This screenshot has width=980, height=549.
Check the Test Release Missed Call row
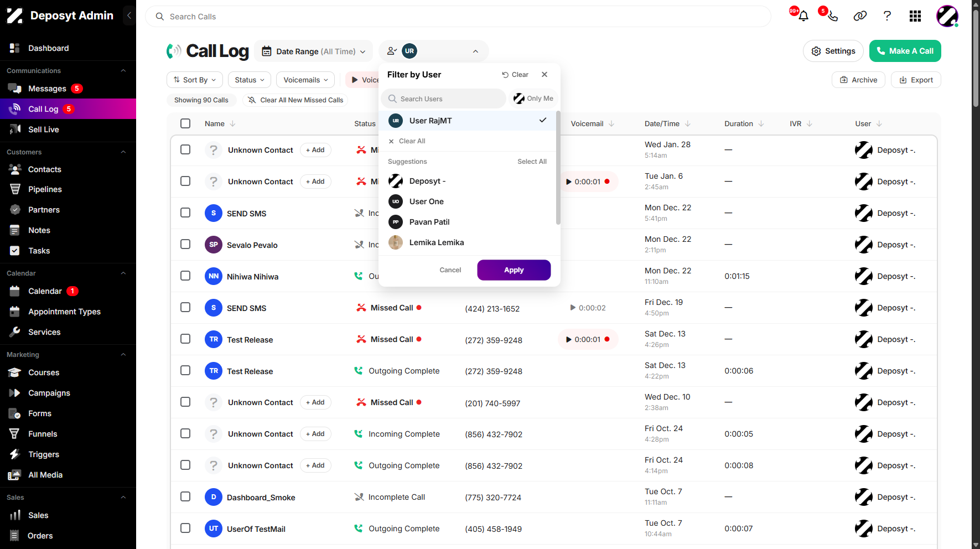tap(185, 339)
